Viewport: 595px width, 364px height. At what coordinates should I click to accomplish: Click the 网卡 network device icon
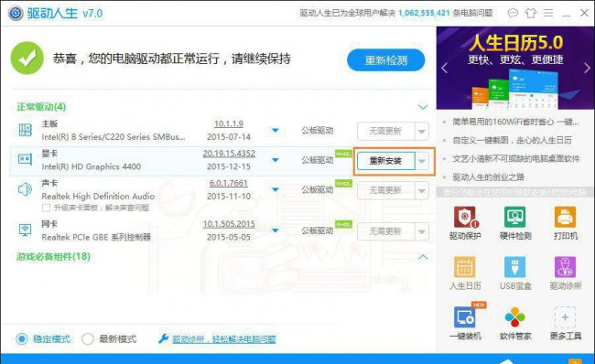coord(25,230)
